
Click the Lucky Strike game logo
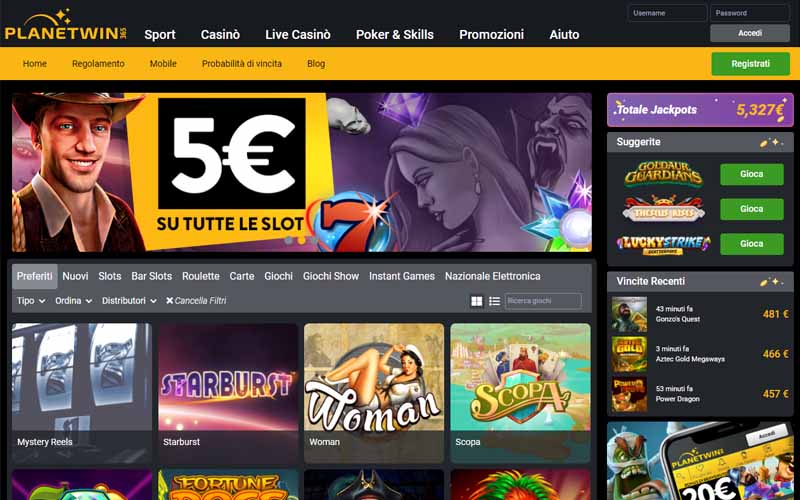[663, 244]
